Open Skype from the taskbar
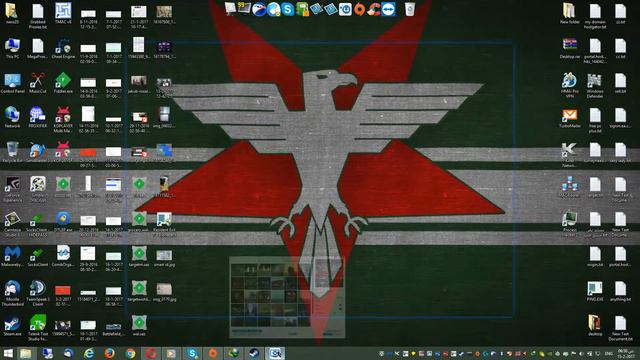Image resolution: width=640 pixels, height=360 pixels. pos(192,353)
